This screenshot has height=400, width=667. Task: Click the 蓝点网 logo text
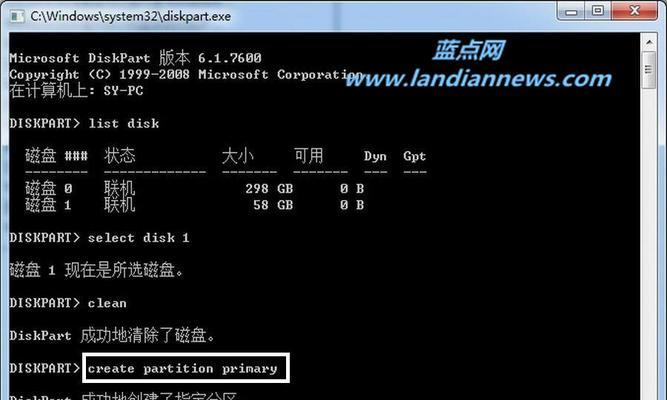pyautogui.click(x=469, y=50)
